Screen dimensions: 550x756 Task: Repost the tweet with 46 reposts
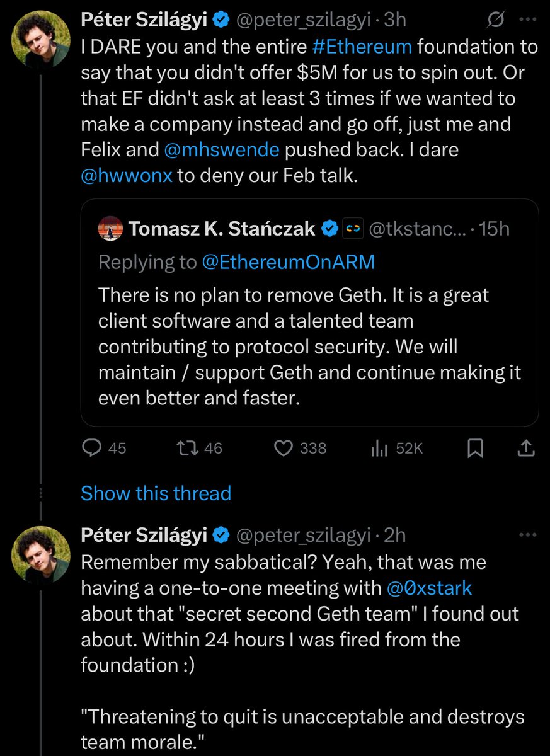click(x=185, y=448)
